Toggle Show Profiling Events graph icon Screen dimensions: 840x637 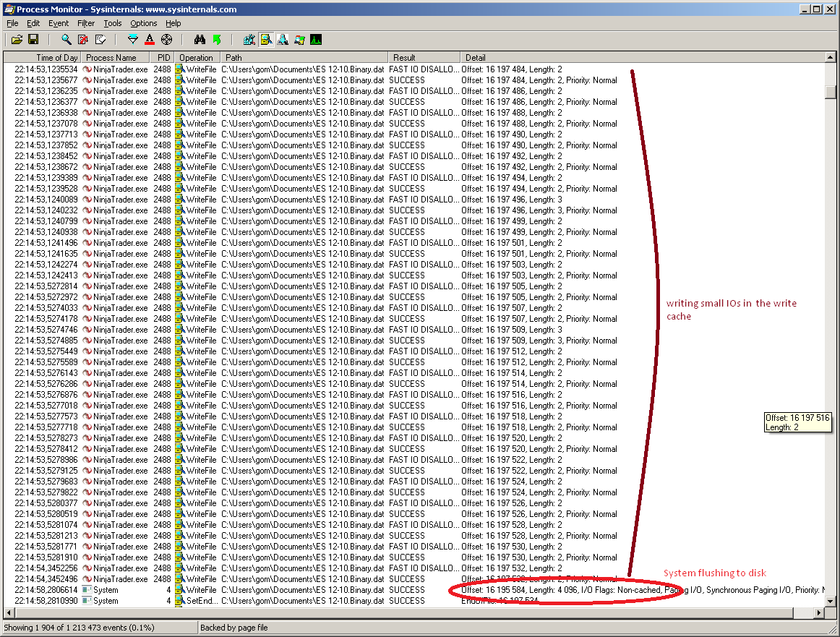316,40
